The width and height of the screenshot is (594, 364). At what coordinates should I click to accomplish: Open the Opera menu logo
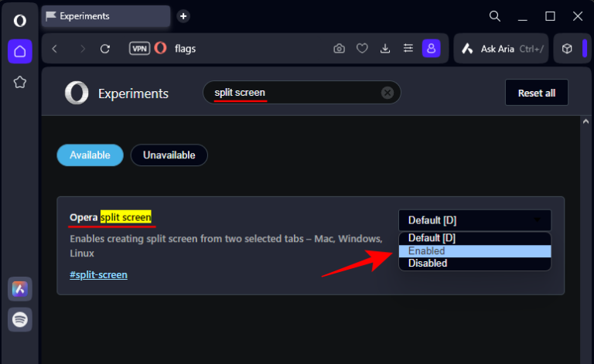19,20
